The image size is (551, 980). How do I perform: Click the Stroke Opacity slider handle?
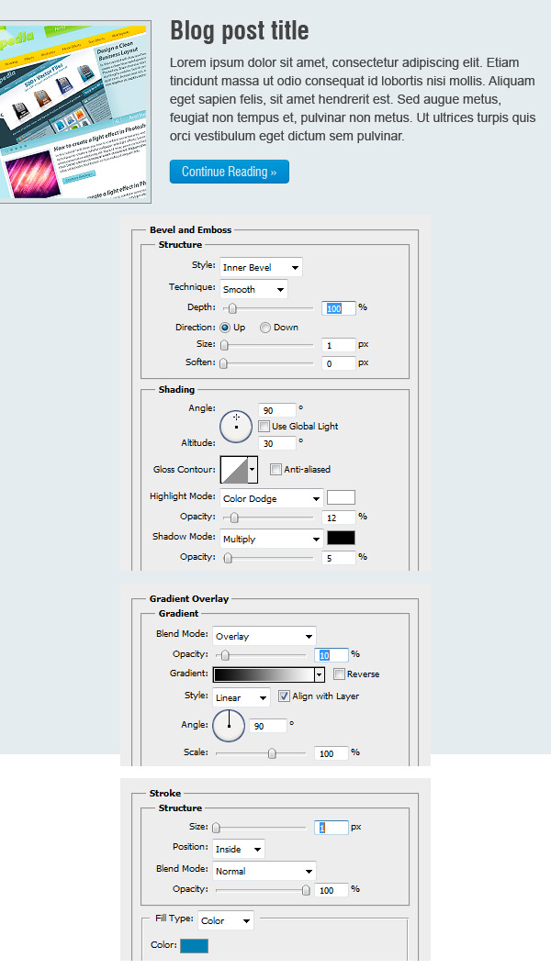[305, 890]
